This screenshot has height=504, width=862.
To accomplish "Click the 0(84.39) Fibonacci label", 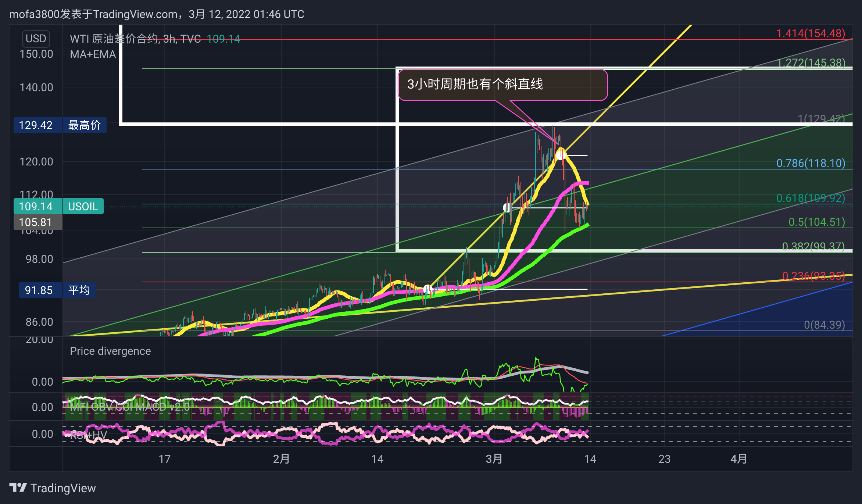I will point(825,325).
